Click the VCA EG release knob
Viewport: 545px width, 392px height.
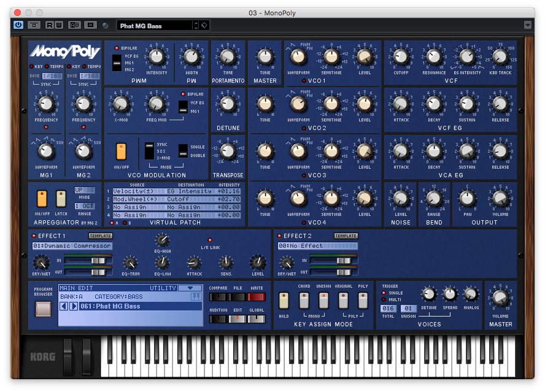500,151
